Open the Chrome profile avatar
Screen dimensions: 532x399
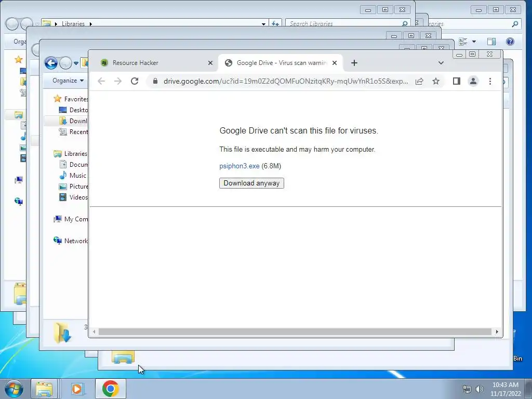tap(473, 81)
